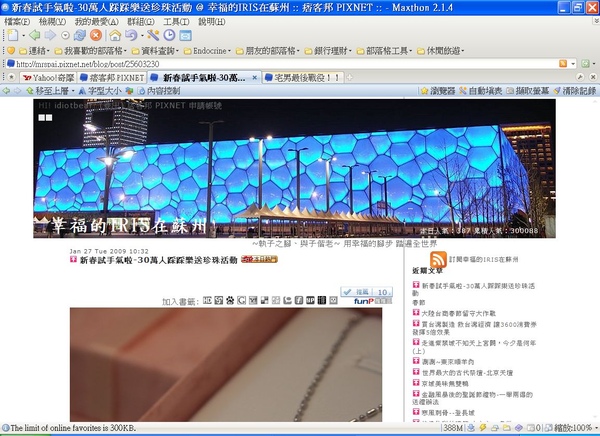Click the plus new tab button on tab bar
This screenshot has width=600, height=436.
[349, 78]
